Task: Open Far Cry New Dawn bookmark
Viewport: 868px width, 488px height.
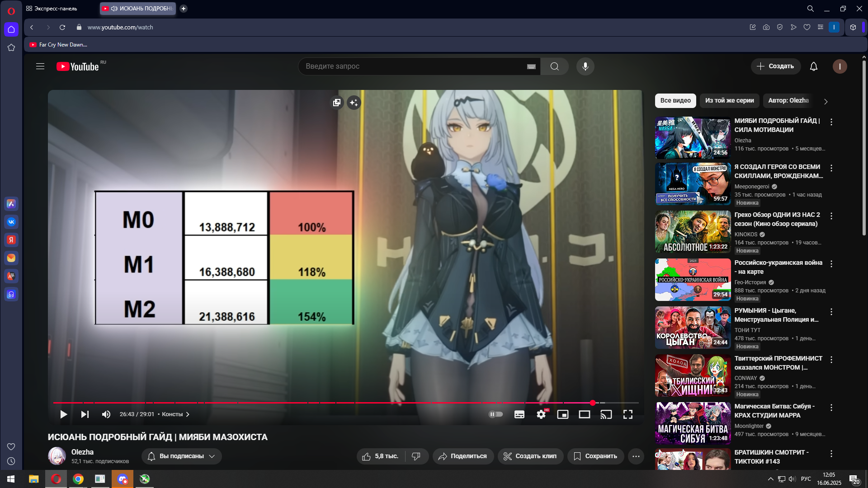Action: pyautogui.click(x=58, y=45)
